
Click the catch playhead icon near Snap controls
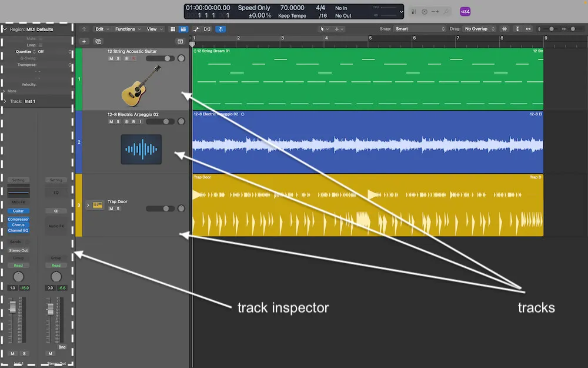point(505,28)
